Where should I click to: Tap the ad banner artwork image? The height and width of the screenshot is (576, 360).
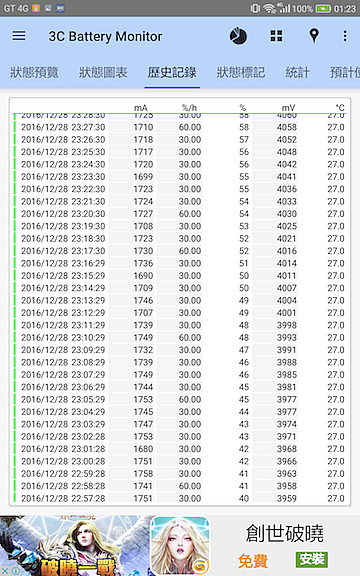[x=75, y=545]
